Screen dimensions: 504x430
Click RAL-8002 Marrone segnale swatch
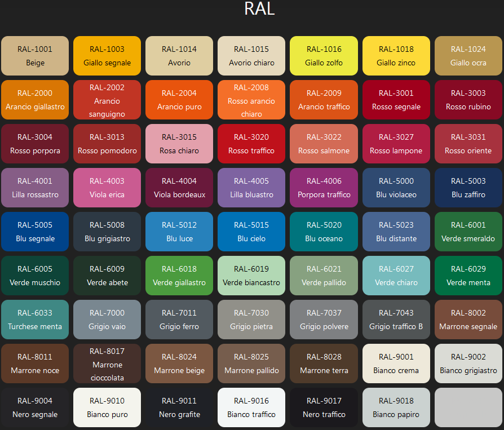468,320
